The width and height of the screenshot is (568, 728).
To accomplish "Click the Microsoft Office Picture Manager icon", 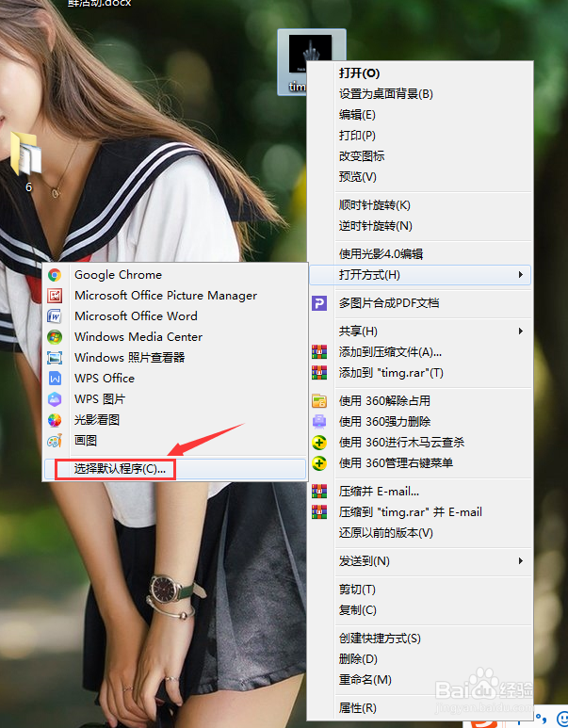I will point(55,296).
